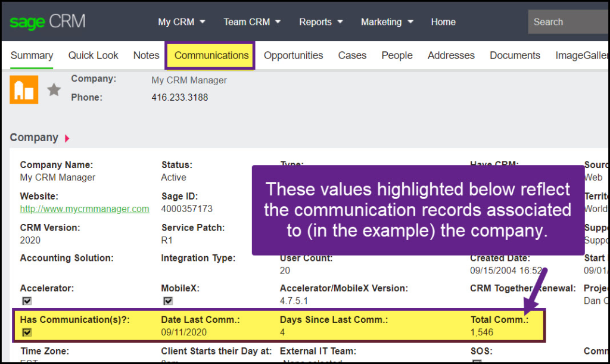Mark company as favorite with star icon
This screenshot has width=610, height=364.
54,90
